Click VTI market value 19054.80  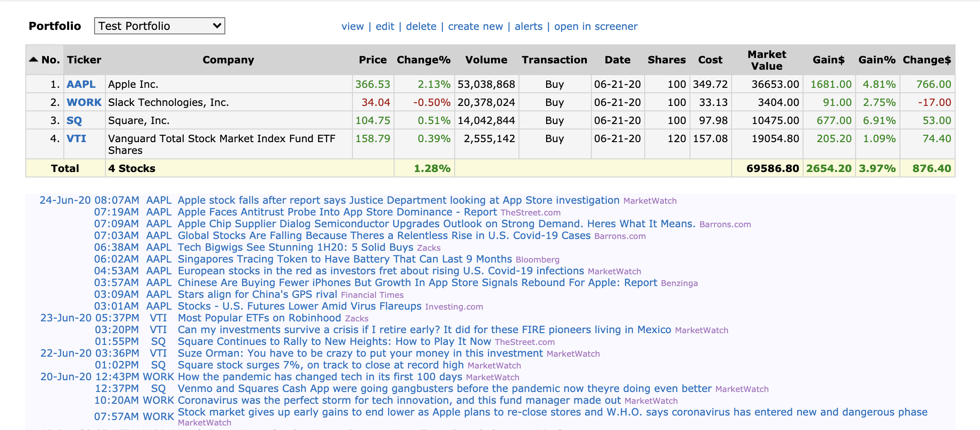pos(775,139)
